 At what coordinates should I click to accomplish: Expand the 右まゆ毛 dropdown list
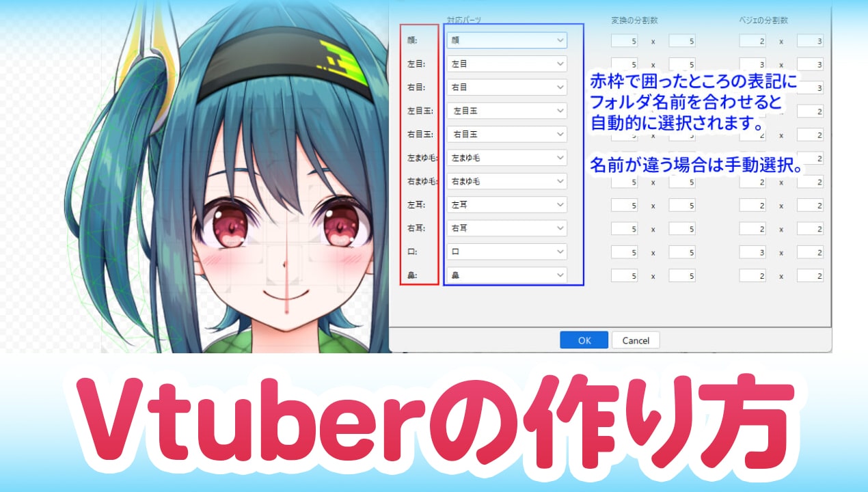(x=506, y=182)
